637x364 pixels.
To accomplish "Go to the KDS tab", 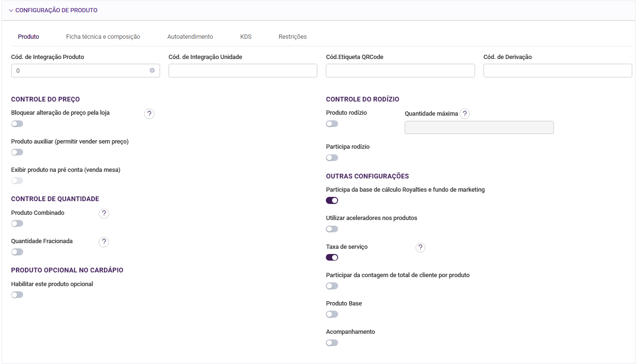I will click(x=246, y=37).
